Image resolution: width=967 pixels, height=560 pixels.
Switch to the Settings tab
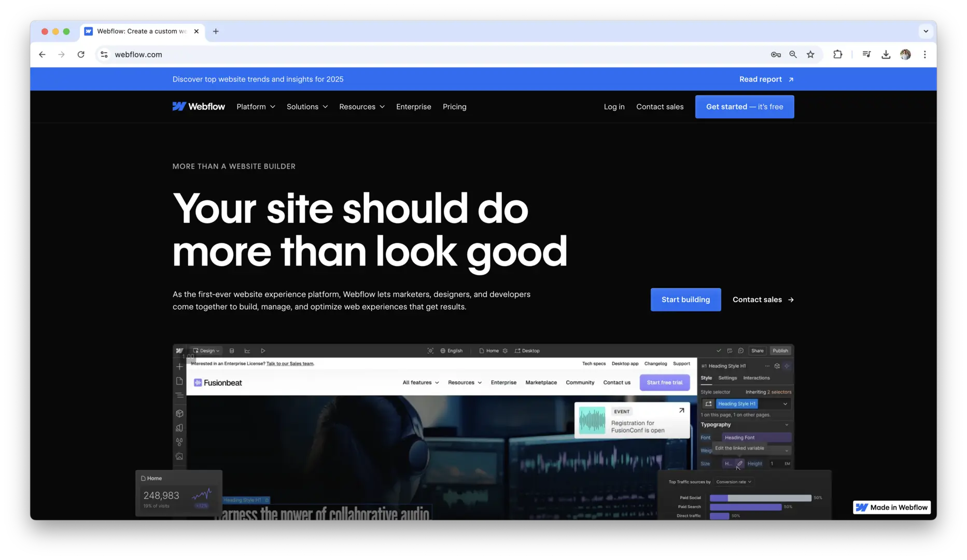(x=727, y=378)
